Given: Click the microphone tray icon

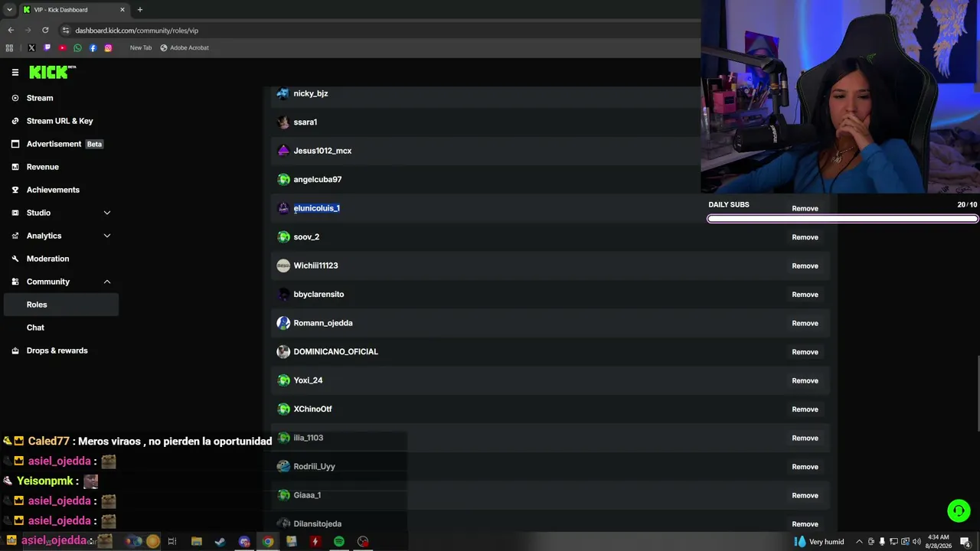Looking at the screenshot, I should [x=882, y=542].
